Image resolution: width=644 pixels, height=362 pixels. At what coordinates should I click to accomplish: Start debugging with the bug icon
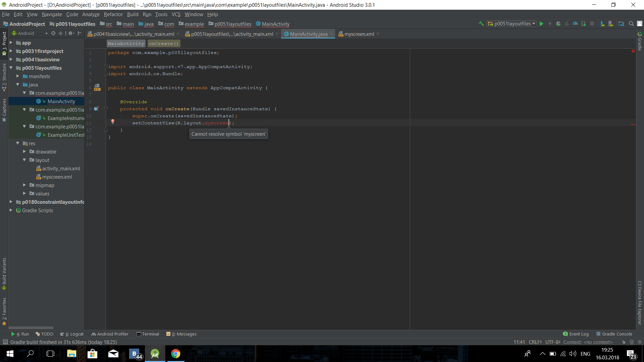[x=558, y=24]
